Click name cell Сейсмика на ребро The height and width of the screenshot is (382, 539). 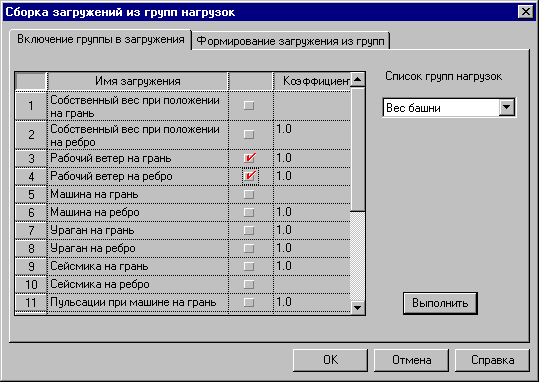pos(138,284)
